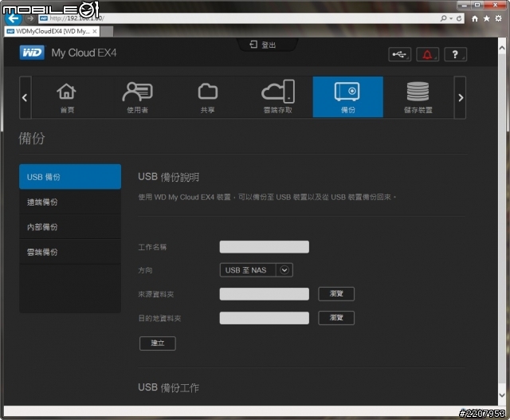Select the 備份 backup section
This screenshot has width=510, height=420.
(348, 97)
